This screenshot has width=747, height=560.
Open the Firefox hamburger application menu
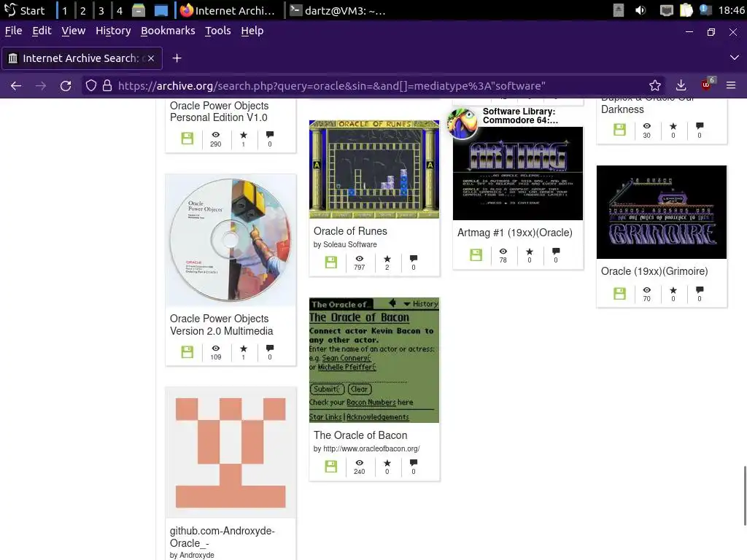coord(731,86)
